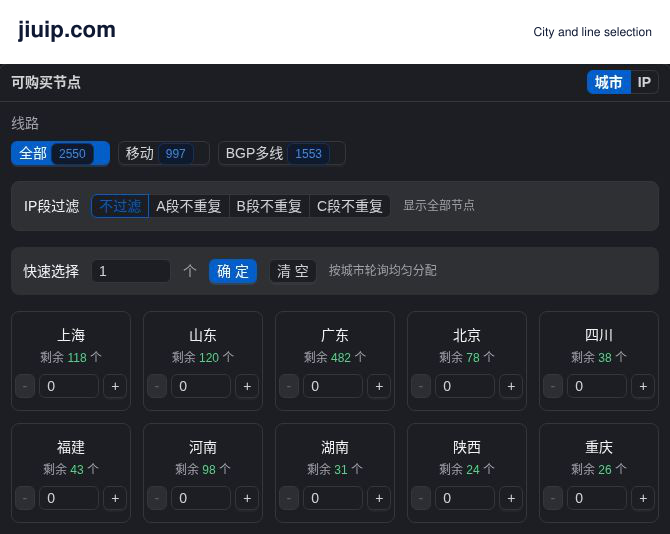
Task: Click the 广东 quantity input field
Action: 333,386
